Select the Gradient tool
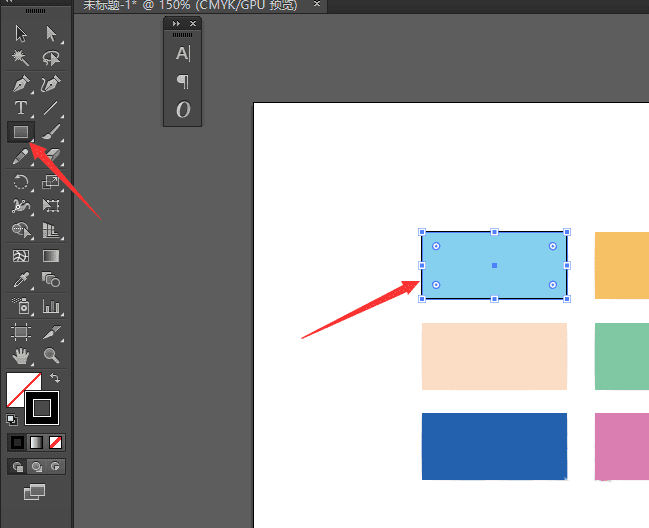The image size is (649, 528). 51,256
